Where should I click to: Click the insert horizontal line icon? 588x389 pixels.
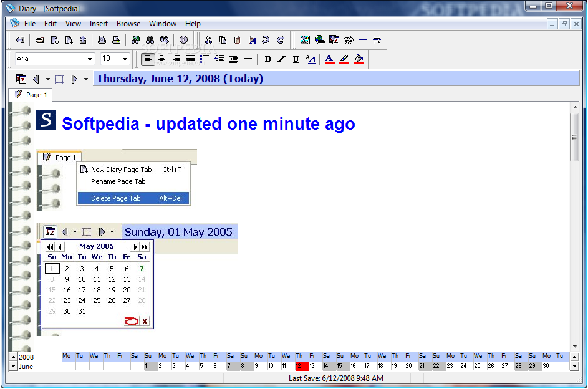[363, 39]
